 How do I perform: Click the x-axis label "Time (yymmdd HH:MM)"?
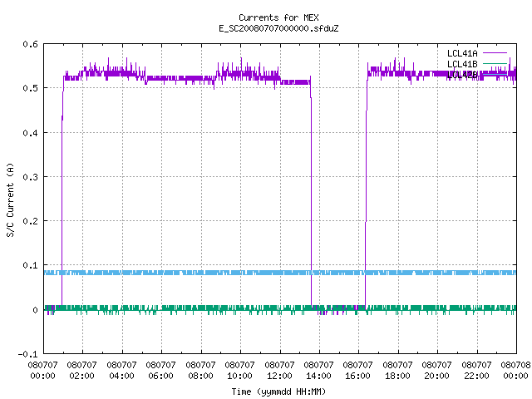(278, 392)
